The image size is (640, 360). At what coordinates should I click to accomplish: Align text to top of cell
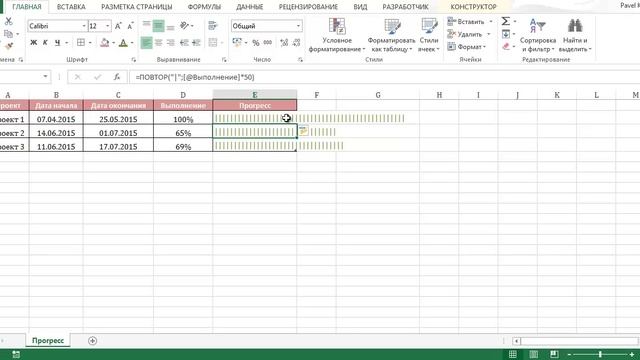pos(147,26)
